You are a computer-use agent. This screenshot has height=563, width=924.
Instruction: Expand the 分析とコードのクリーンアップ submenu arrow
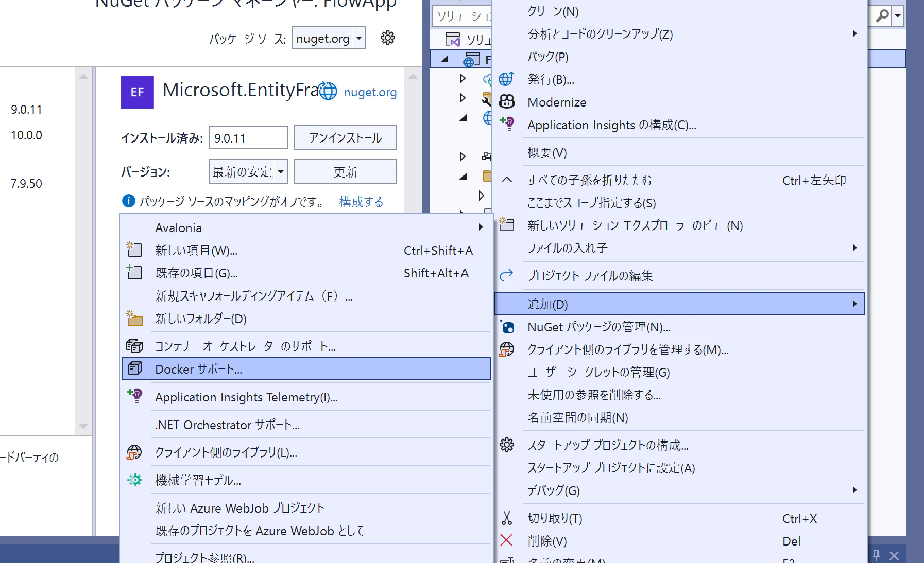855,33
